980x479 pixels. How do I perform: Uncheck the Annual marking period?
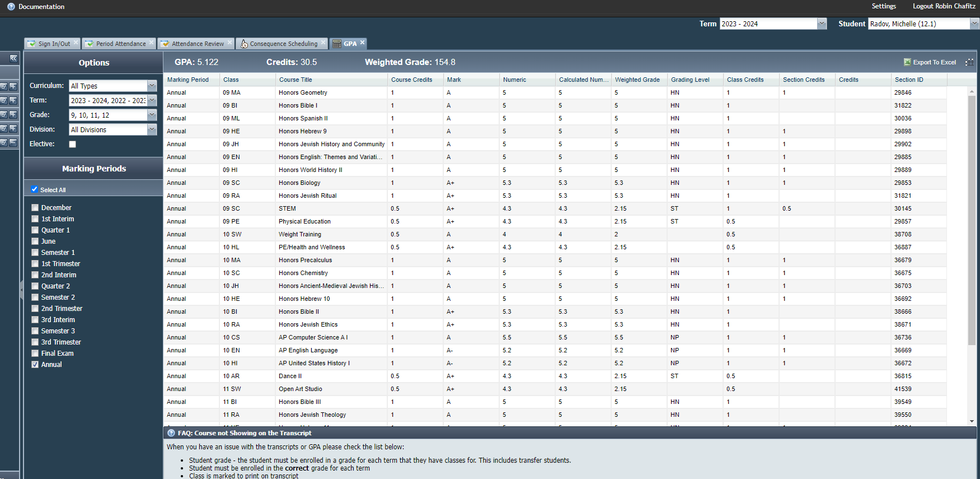35,365
